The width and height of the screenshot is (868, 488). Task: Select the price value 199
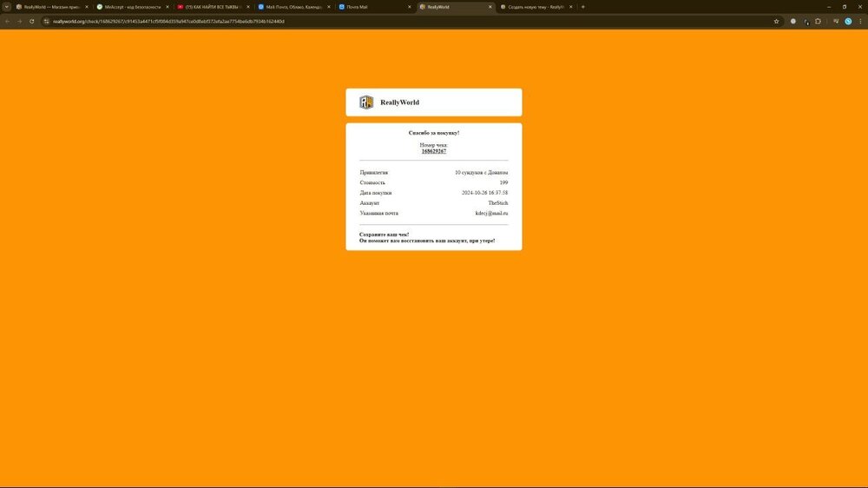[x=503, y=183]
